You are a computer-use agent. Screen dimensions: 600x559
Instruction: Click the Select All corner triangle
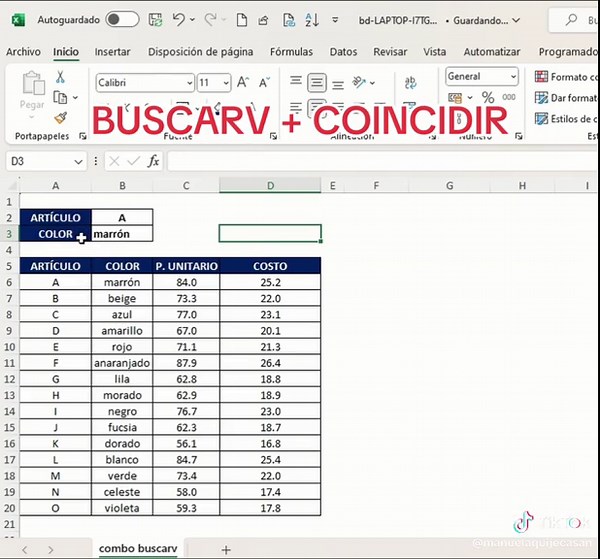12,186
